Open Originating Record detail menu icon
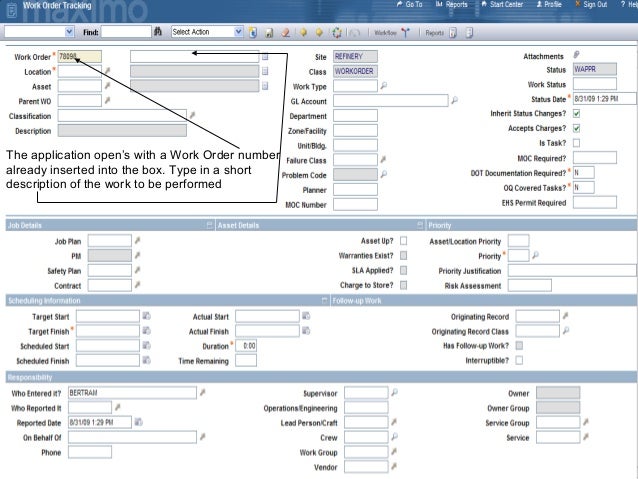638x479 pixels. 566,316
